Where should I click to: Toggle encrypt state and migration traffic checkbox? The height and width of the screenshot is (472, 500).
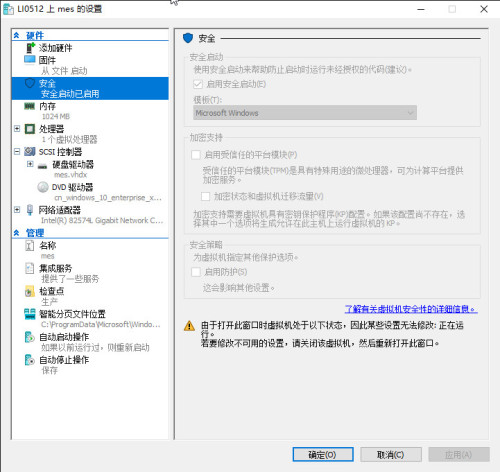[205, 196]
